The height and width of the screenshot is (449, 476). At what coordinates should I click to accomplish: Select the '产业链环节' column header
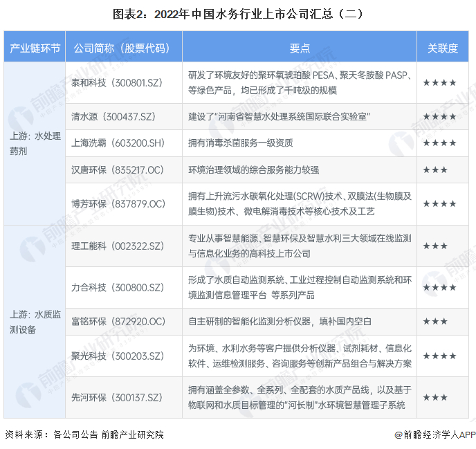[35, 48]
